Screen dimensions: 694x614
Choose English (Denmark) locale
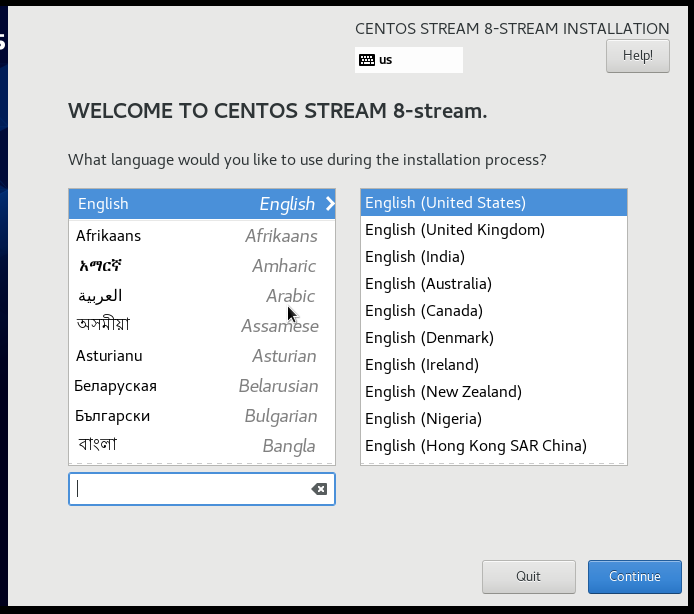point(494,338)
